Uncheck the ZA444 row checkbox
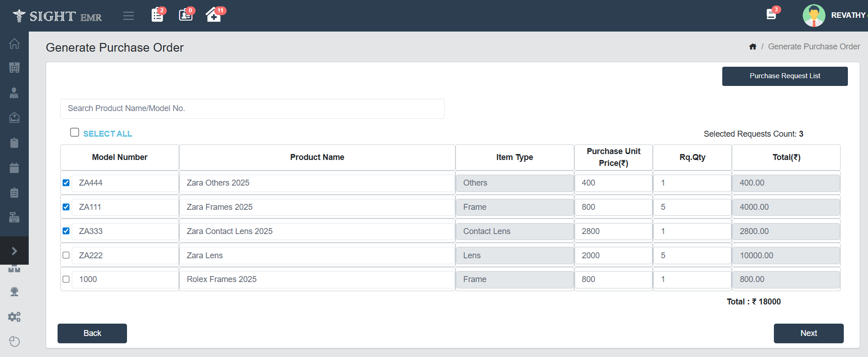The height and width of the screenshot is (357, 868). 66,183
